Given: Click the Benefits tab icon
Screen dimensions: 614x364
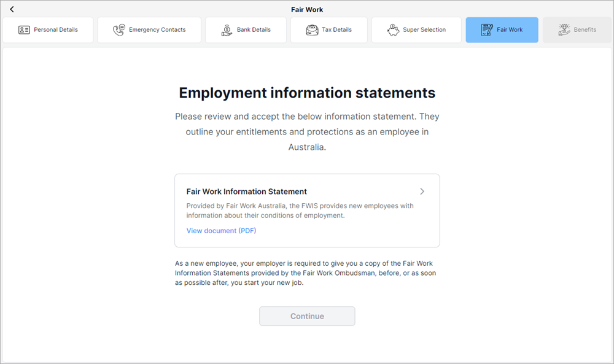Looking at the screenshot, I should pyautogui.click(x=564, y=29).
